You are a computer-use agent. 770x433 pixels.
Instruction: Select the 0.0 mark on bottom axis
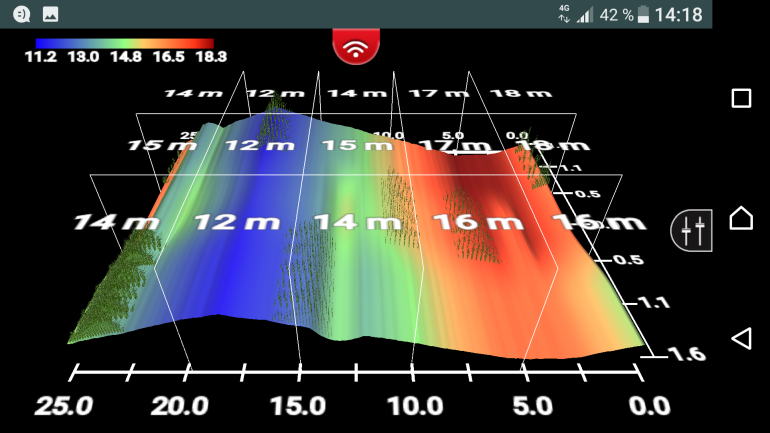click(x=649, y=407)
